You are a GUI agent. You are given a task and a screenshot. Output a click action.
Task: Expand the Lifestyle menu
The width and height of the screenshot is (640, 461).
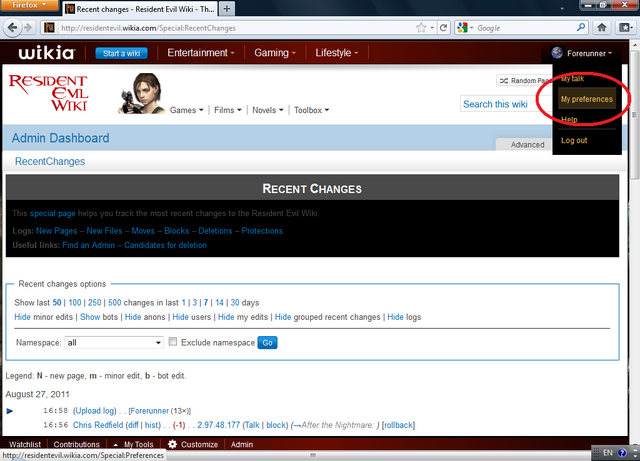tap(336, 53)
